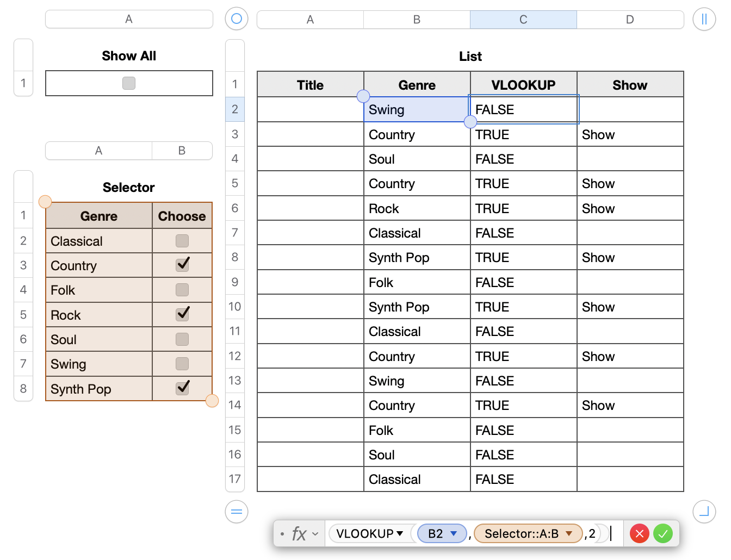Screen dimensions: 731x560
Task: Check the Folk genre checkbox
Action: pyautogui.click(x=182, y=290)
